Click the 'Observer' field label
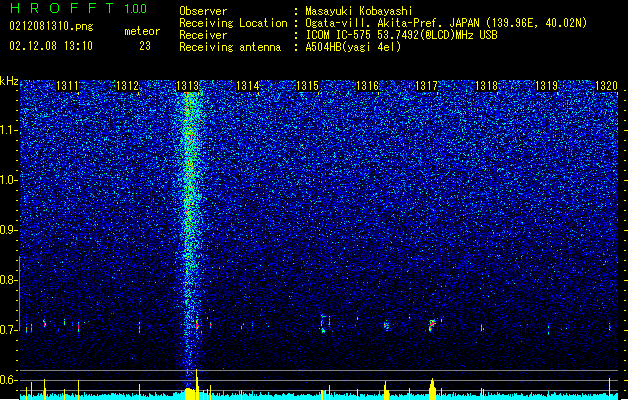Screen dimensions: 629x400 (203, 11)
